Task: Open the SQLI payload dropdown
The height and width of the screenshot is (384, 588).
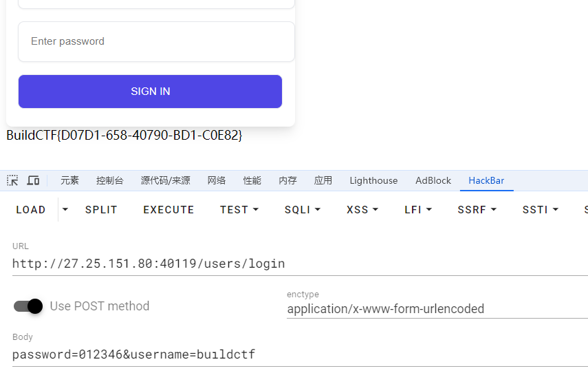Action: 302,209
